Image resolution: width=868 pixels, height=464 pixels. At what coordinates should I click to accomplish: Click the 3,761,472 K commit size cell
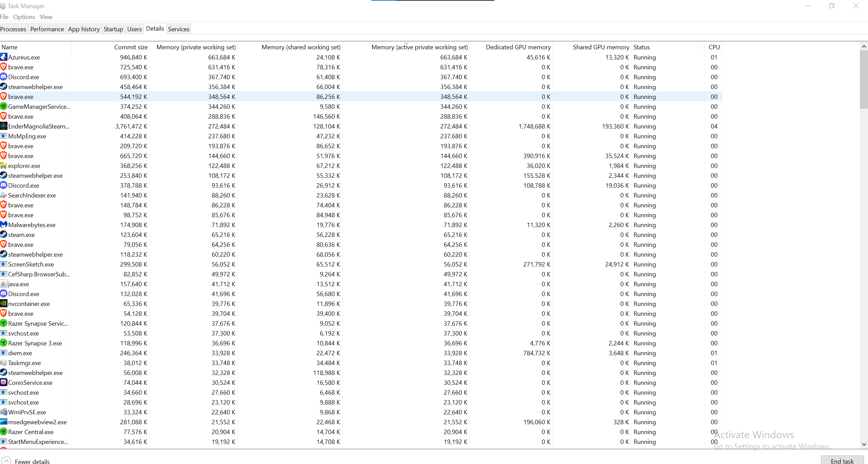[131, 126]
